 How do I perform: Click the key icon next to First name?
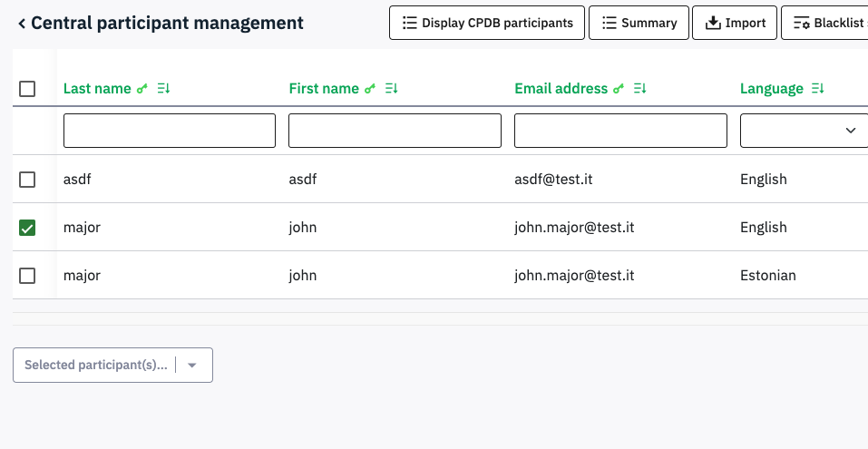coord(369,89)
